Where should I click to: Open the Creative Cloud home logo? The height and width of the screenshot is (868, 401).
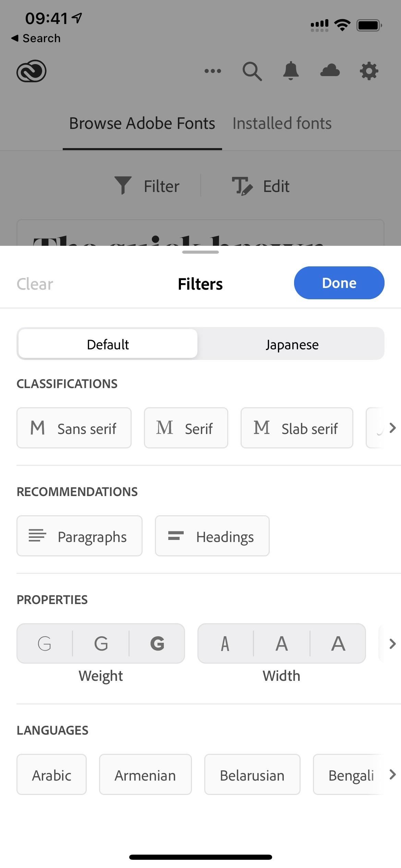32,71
